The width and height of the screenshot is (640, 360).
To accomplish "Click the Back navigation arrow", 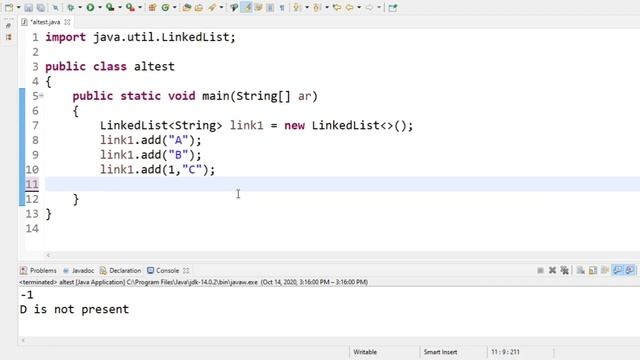I will point(349,7).
